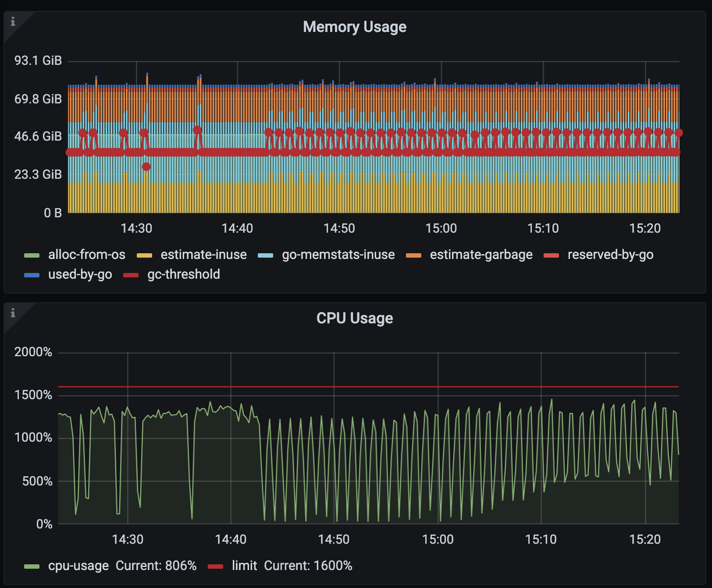Click the outlier gc-threshold point below the line
This screenshot has width=712, height=588.
click(x=146, y=166)
